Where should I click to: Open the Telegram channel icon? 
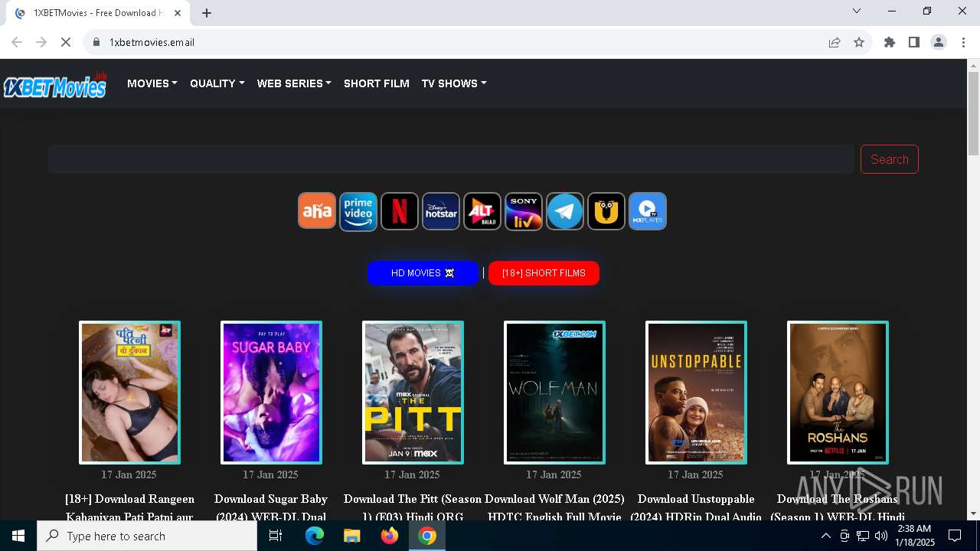(565, 211)
